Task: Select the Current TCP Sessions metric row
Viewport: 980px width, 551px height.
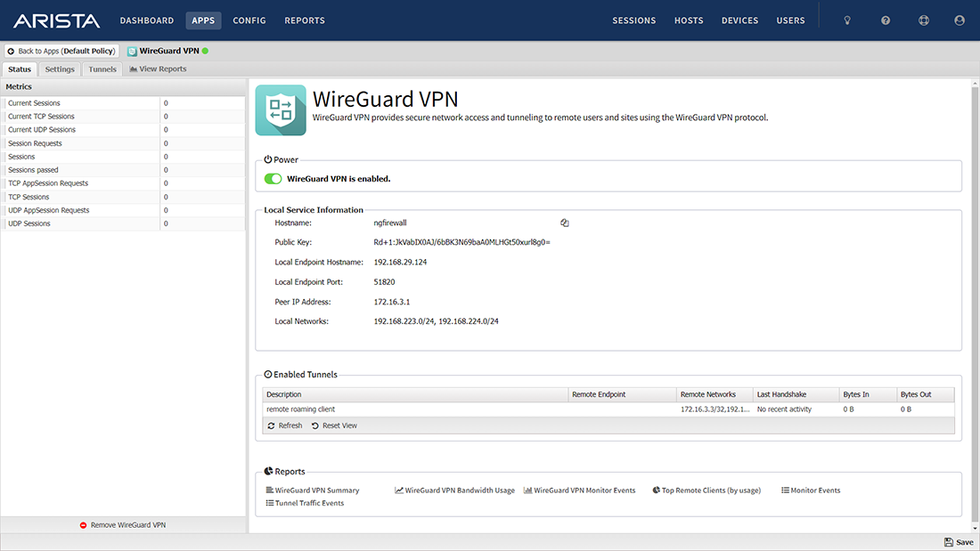Action: 123,117
